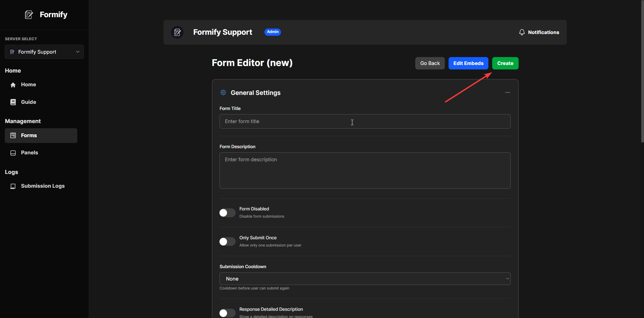The width and height of the screenshot is (644, 318).
Task: Open Notifications via the bell icon
Action: 522,32
